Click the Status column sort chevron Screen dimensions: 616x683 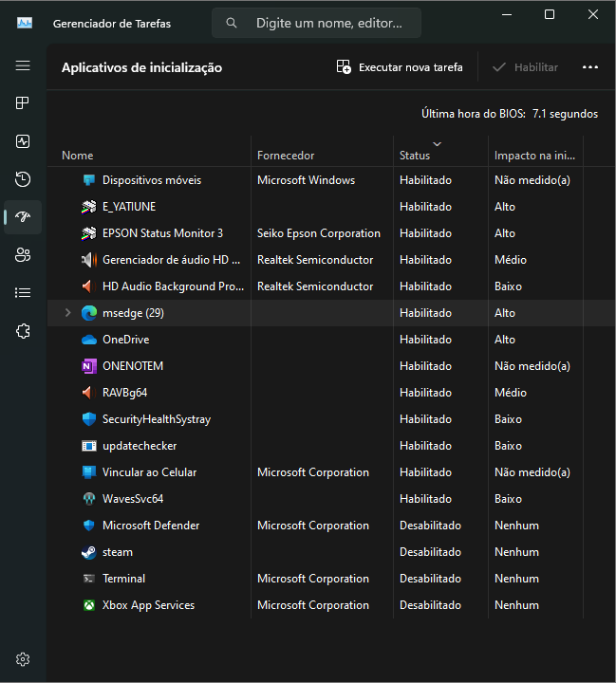(437, 144)
